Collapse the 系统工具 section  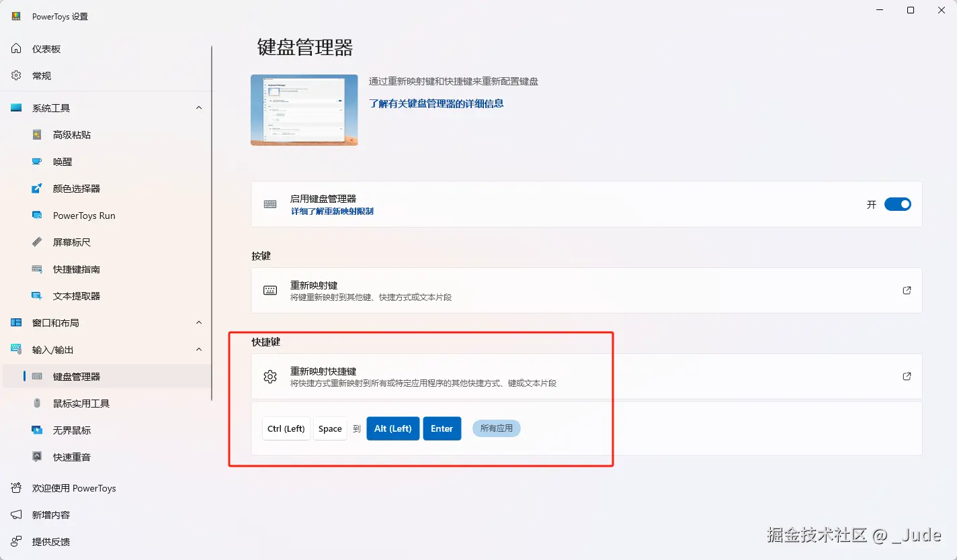click(198, 107)
